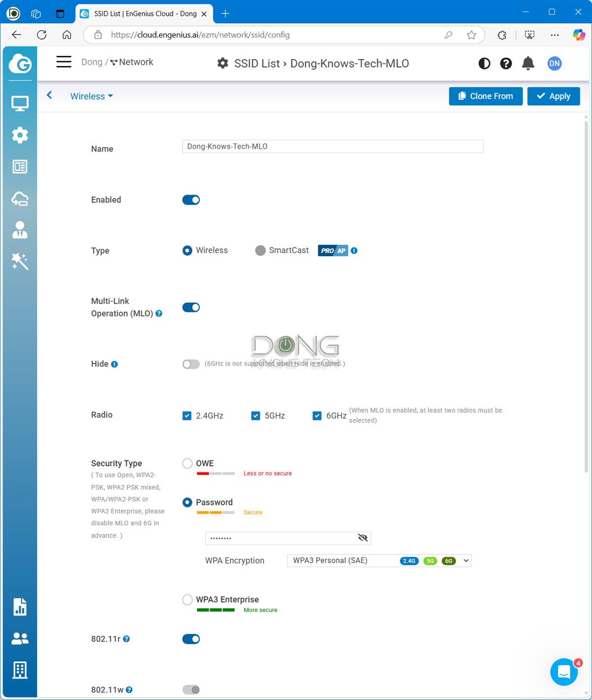This screenshot has height=700, width=592.
Task: Open the help question mark icon
Action: [x=506, y=63]
